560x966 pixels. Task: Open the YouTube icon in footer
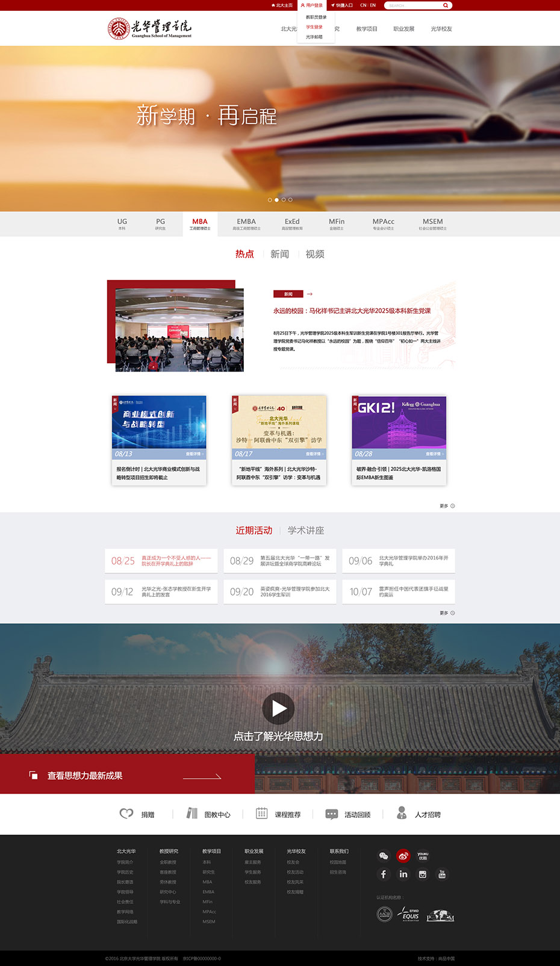click(x=442, y=874)
